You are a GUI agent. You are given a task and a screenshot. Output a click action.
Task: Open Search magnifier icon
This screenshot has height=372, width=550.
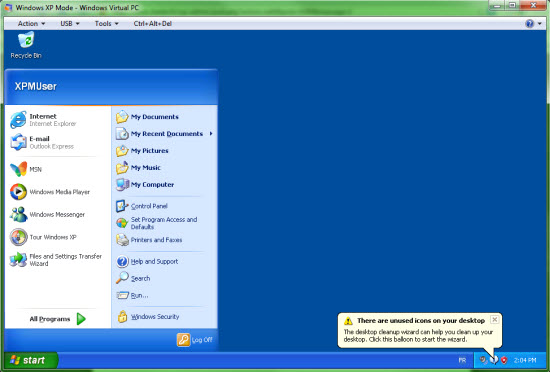pos(122,278)
